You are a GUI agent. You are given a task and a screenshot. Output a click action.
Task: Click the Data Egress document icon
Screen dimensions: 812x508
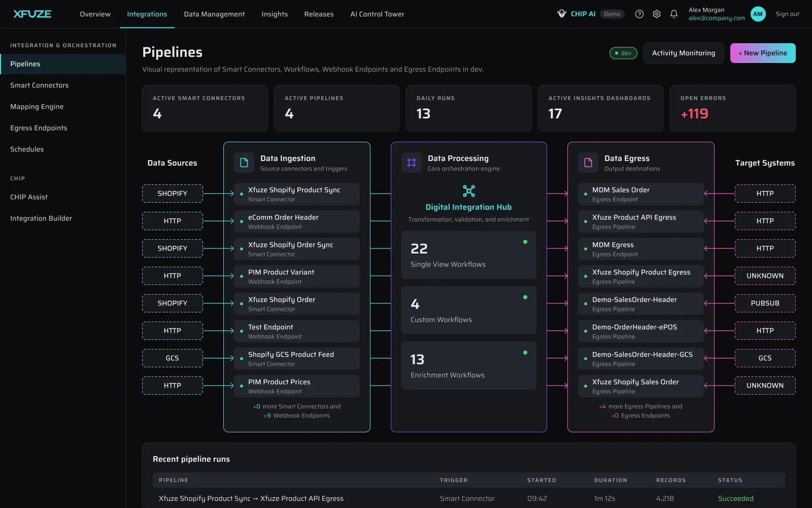click(588, 163)
